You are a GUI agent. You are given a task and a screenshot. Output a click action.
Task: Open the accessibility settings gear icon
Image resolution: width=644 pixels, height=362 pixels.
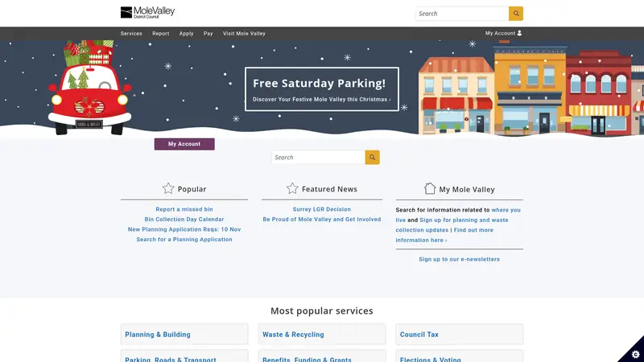coord(635,354)
